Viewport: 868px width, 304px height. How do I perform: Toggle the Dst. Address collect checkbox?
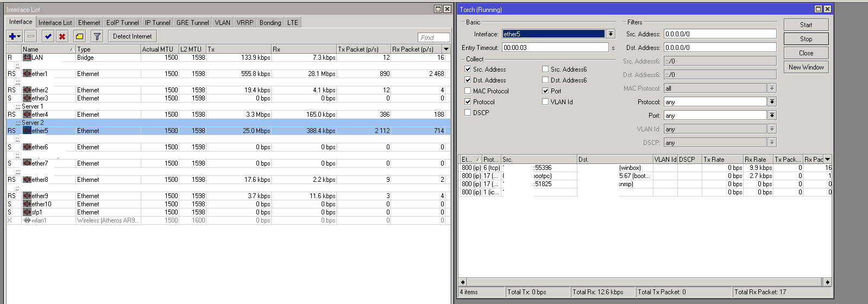[468, 80]
